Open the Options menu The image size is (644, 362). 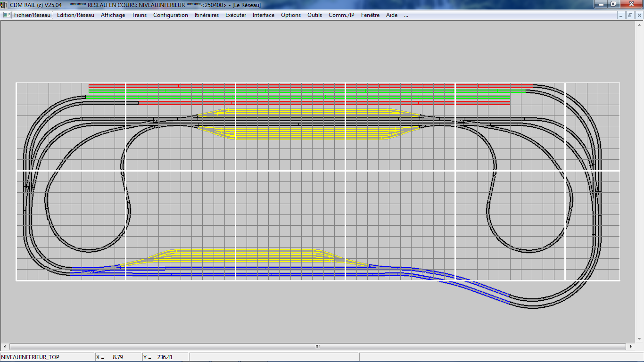click(x=291, y=15)
